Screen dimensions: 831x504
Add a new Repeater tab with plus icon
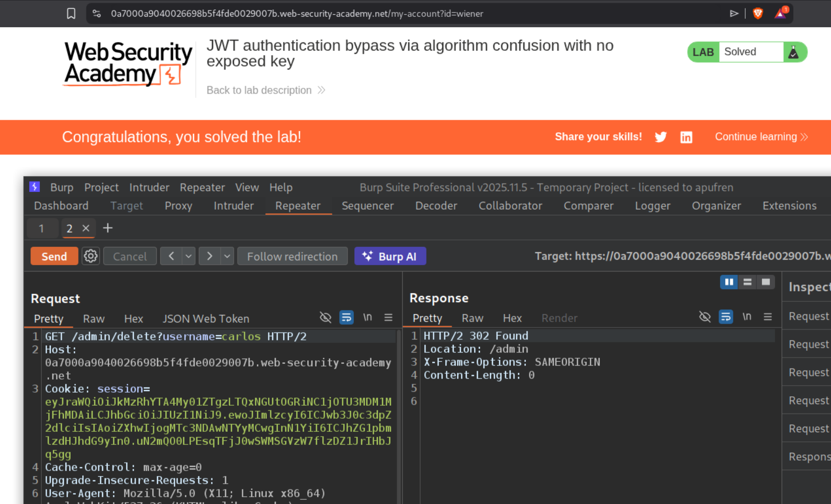(x=108, y=228)
